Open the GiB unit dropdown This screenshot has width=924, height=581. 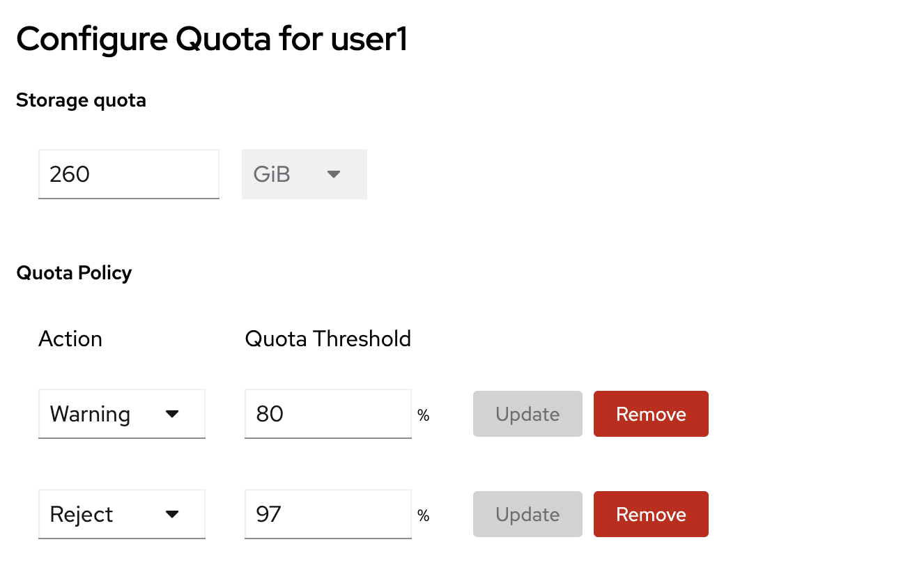click(x=304, y=174)
